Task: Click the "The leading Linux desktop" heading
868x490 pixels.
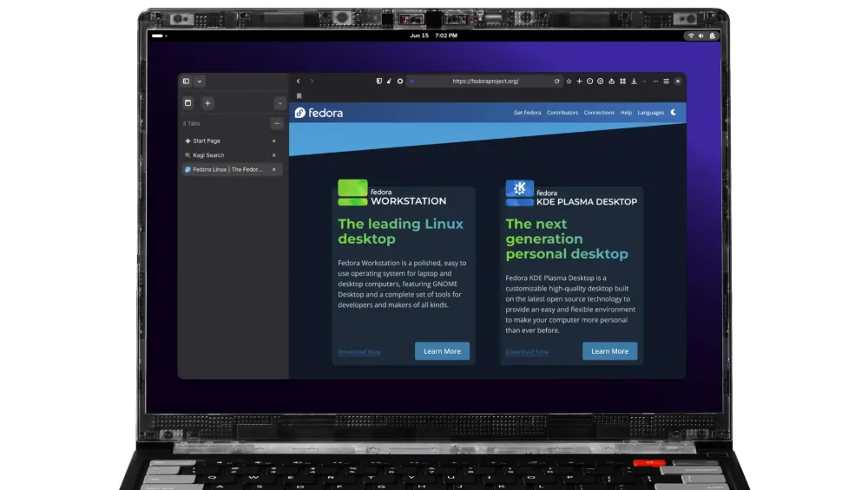Action: tap(401, 232)
